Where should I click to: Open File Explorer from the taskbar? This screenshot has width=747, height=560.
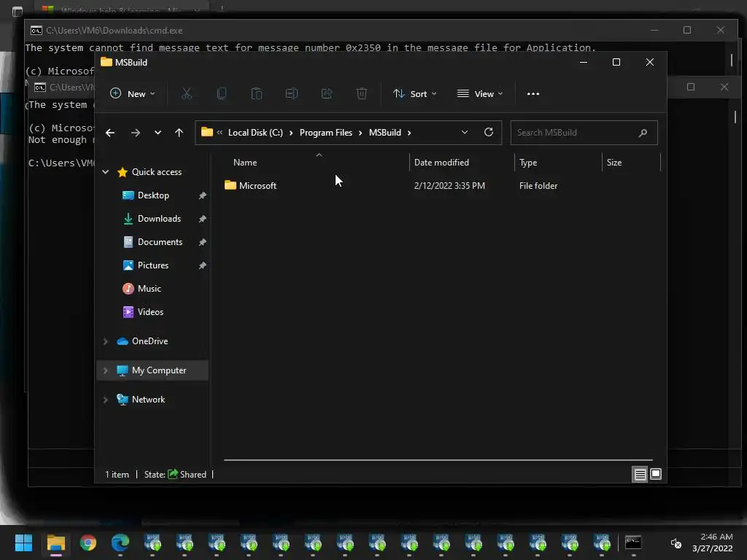tap(55, 542)
